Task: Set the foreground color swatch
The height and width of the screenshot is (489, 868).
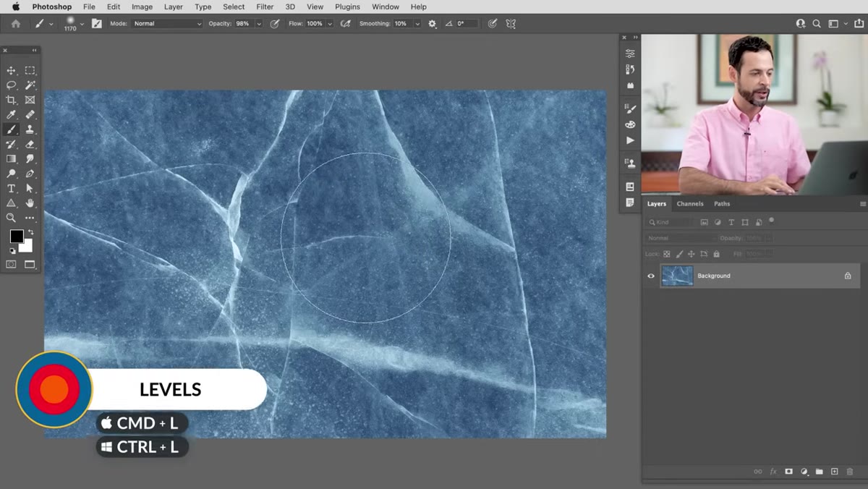Action: coord(16,237)
